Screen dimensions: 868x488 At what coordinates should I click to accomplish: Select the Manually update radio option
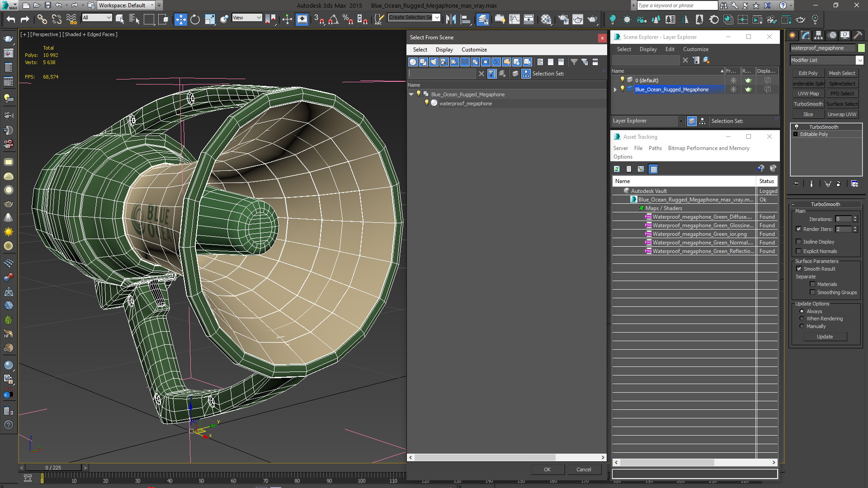[802, 326]
